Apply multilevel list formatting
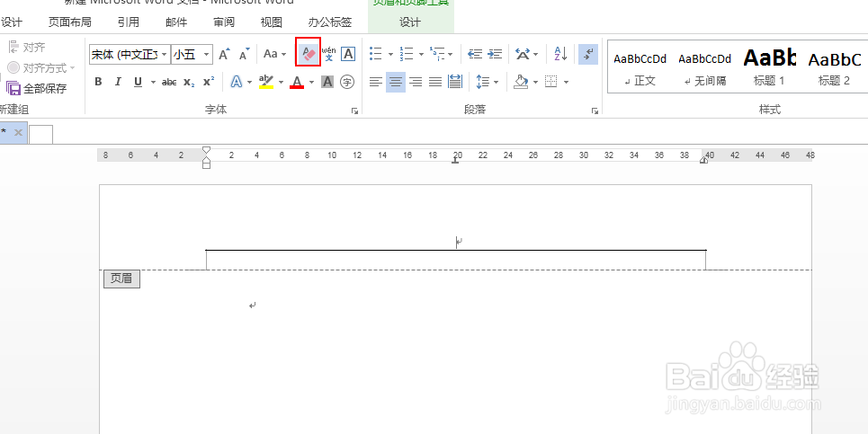 [x=437, y=54]
